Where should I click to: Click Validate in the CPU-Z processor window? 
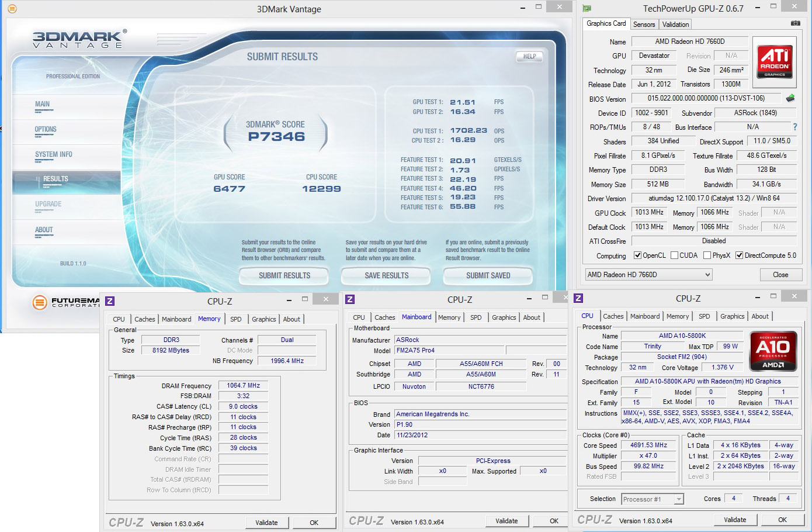point(735,520)
